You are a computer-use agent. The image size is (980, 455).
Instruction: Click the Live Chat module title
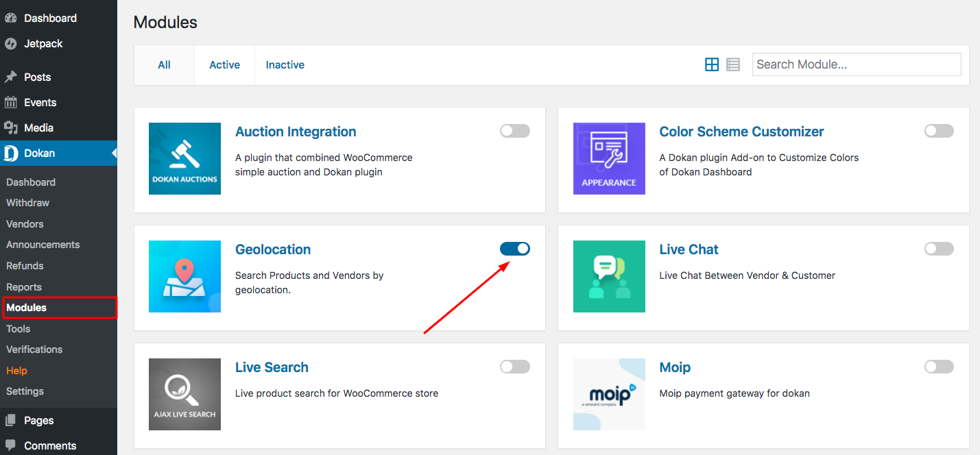689,249
